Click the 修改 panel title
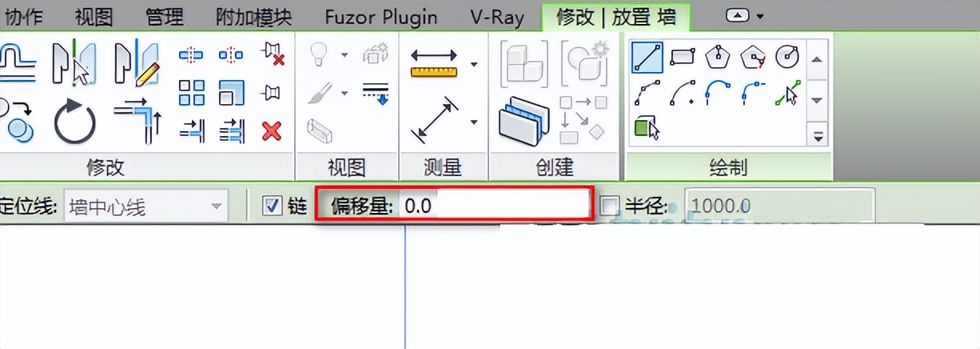The image size is (980, 349). (x=106, y=166)
